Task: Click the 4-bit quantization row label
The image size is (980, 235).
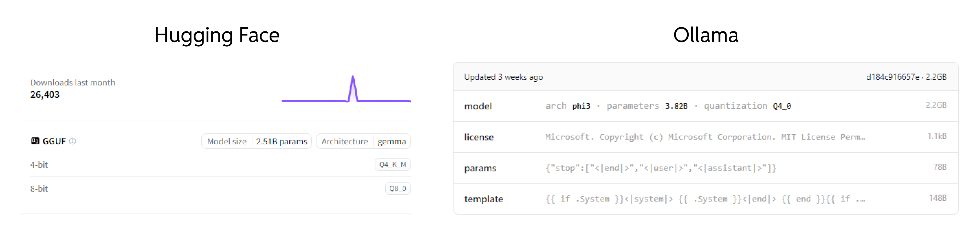Action: [39, 165]
